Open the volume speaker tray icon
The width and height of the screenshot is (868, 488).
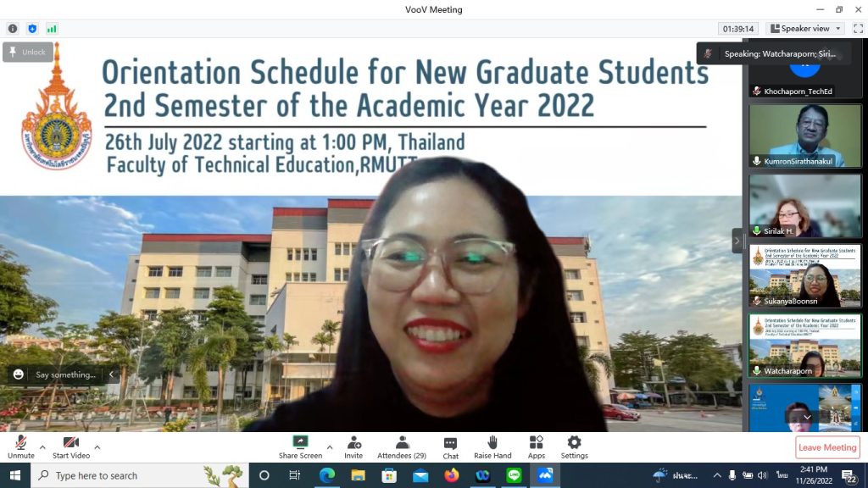click(x=762, y=475)
